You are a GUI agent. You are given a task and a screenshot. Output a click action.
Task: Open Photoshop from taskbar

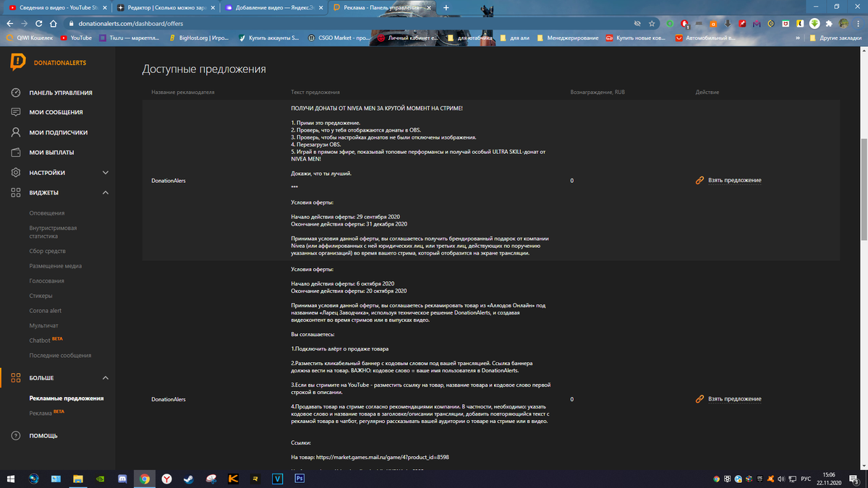(x=299, y=479)
